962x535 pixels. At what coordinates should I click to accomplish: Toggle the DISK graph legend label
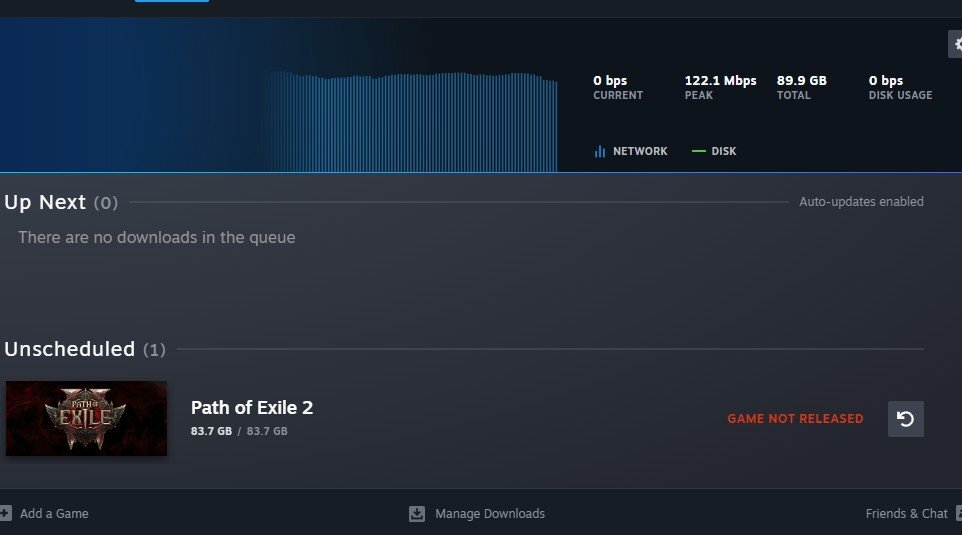click(723, 151)
